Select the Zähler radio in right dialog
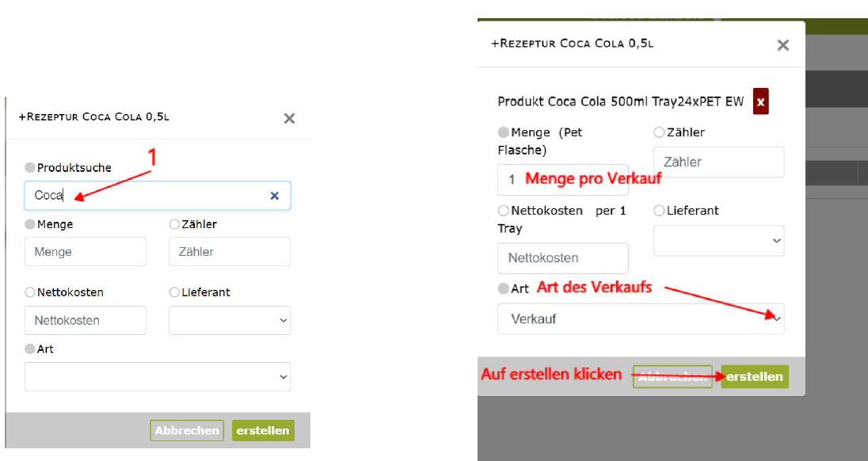Image resolution: width=868 pixels, height=461 pixels. pyautogui.click(x=659, y=132)
